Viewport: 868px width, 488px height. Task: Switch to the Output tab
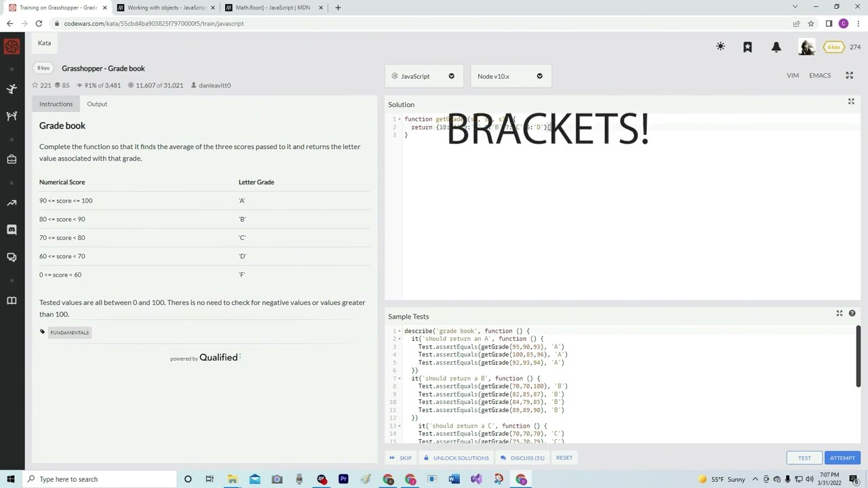click(97, 104)
